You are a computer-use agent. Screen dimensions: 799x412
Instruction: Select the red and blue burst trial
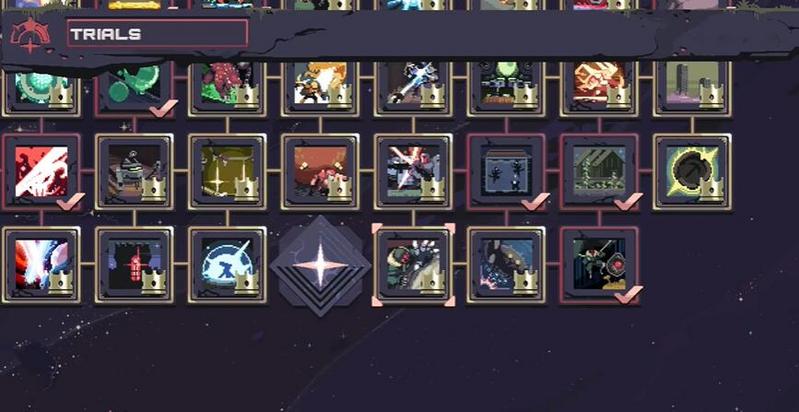[41, 265]
